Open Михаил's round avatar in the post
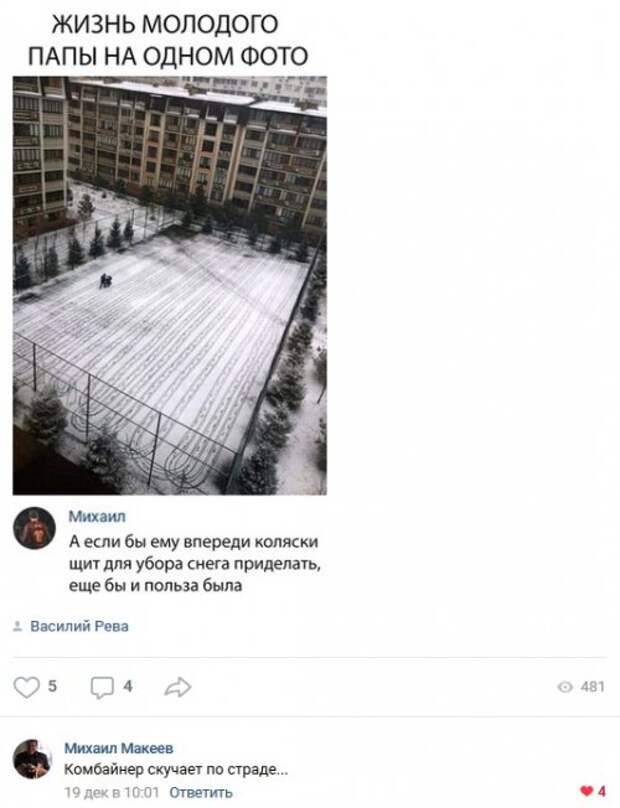The image size is (620, 808). coord(34,528)
